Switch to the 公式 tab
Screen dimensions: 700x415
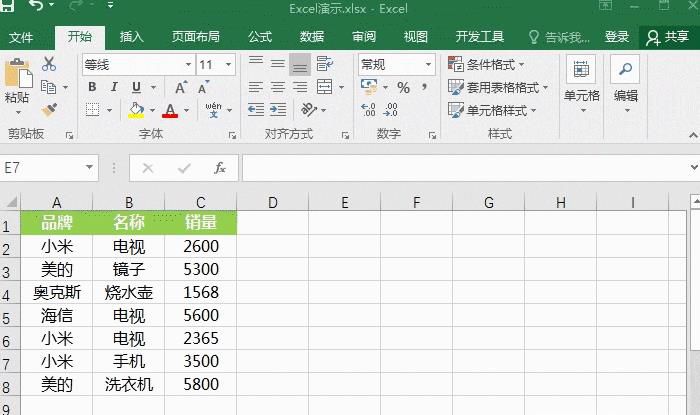[x=260, y=37]
